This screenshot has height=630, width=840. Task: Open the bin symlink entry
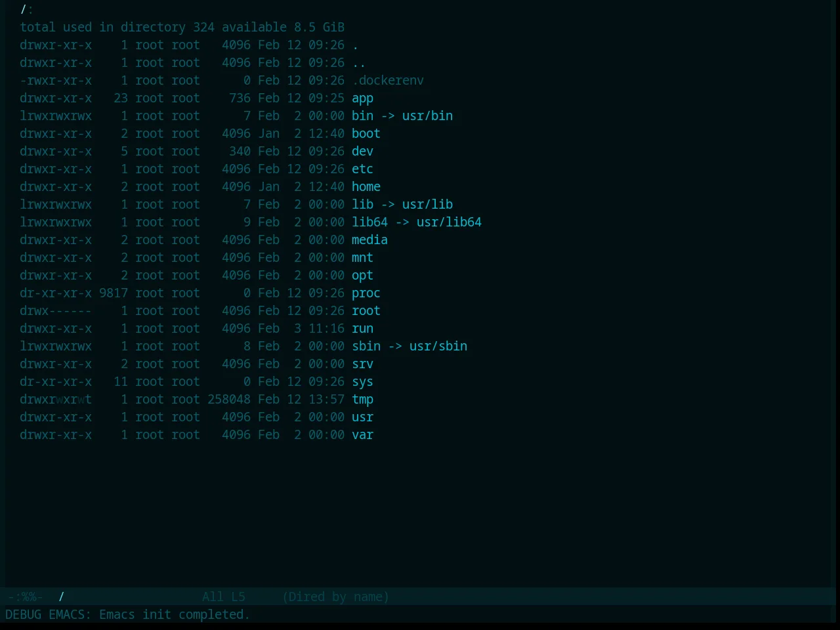click(362, 115)
